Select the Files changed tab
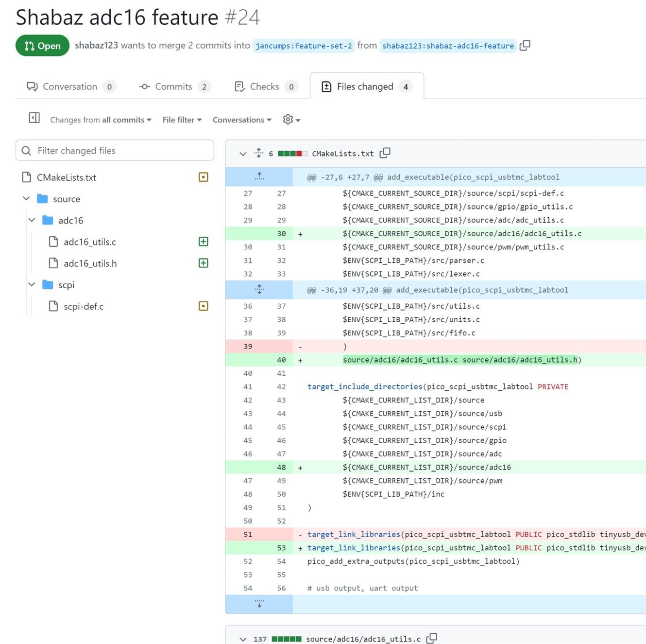 (367, 87)
